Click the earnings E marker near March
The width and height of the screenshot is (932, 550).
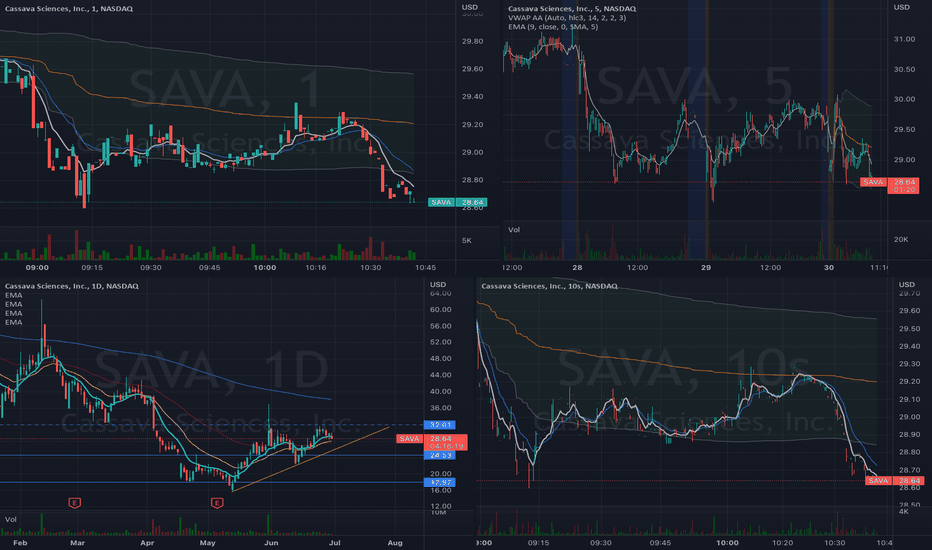pyautogui.click(x=74, y=503)
